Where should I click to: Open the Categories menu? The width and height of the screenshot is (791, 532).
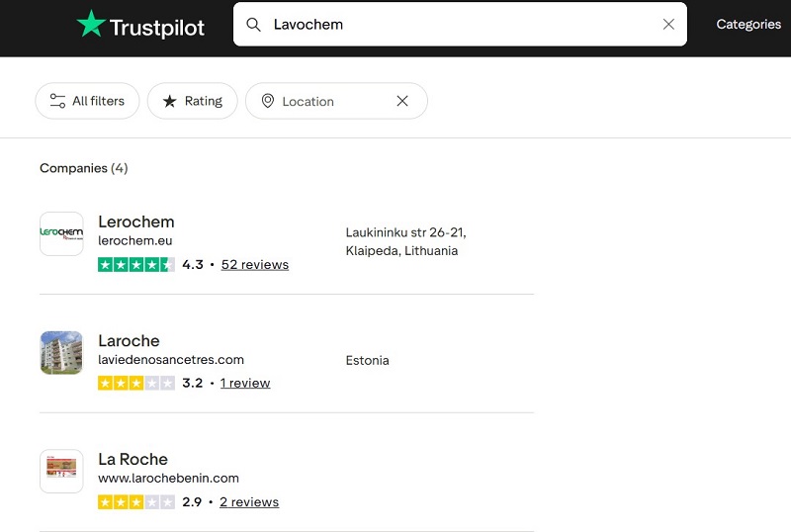click(x=748, y=25)
